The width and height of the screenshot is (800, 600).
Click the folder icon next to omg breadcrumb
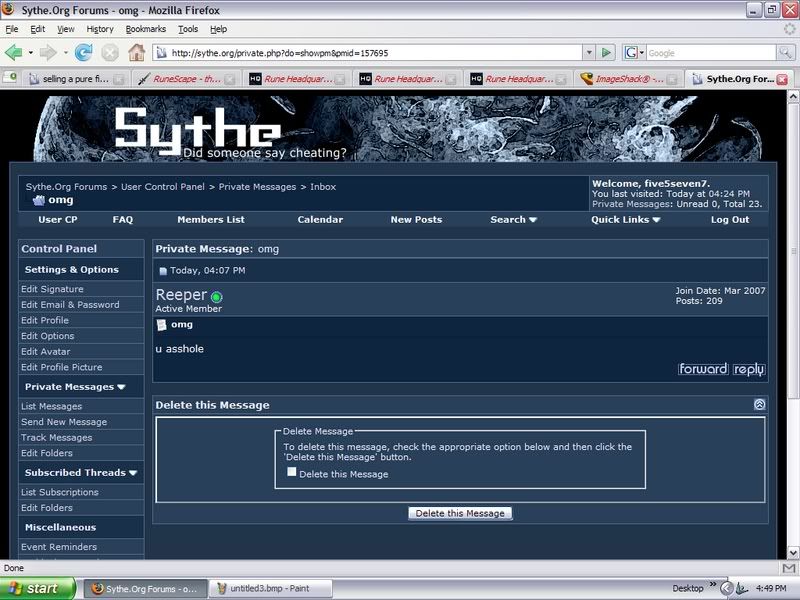39,200
